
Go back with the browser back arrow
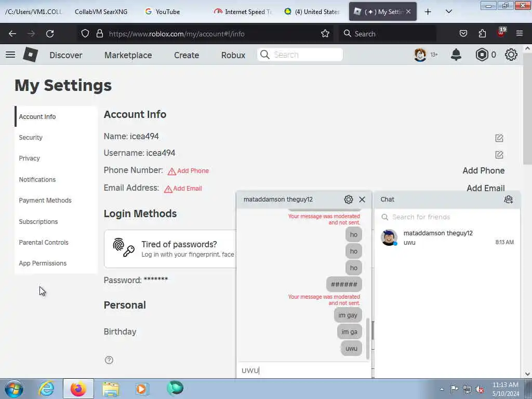click(x=12, y=34)
